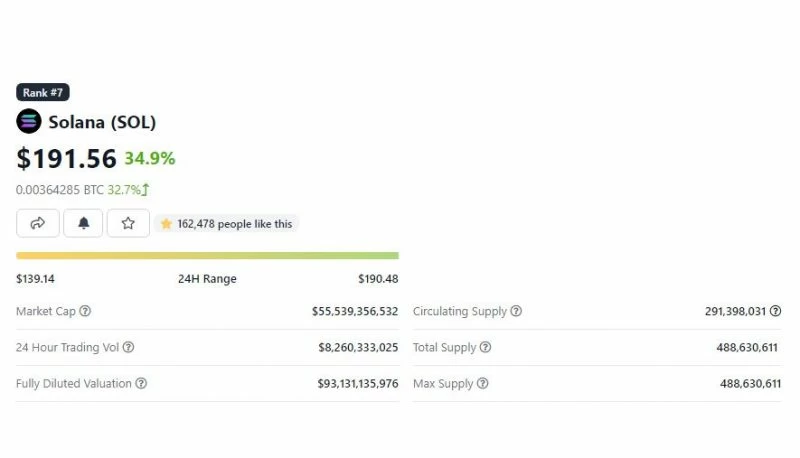Click the Max Supply label
The image size is (800, 458).
(x=443, y=384)
